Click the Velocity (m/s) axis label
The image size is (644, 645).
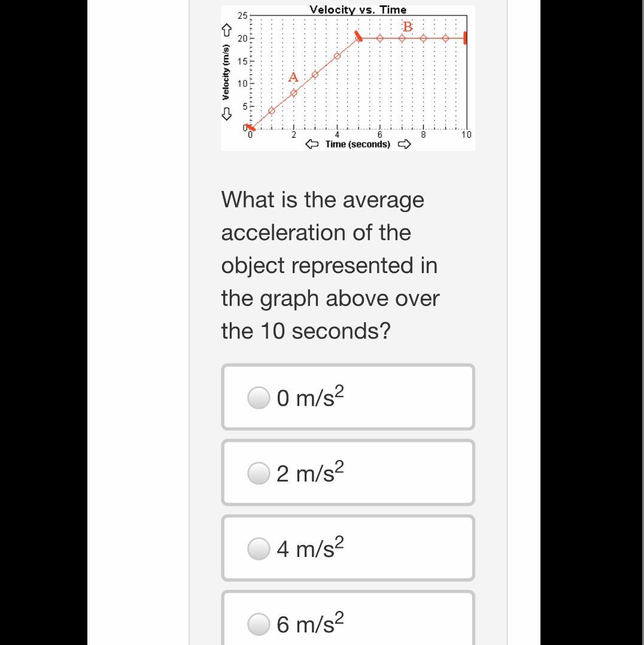tap(226, 71)
